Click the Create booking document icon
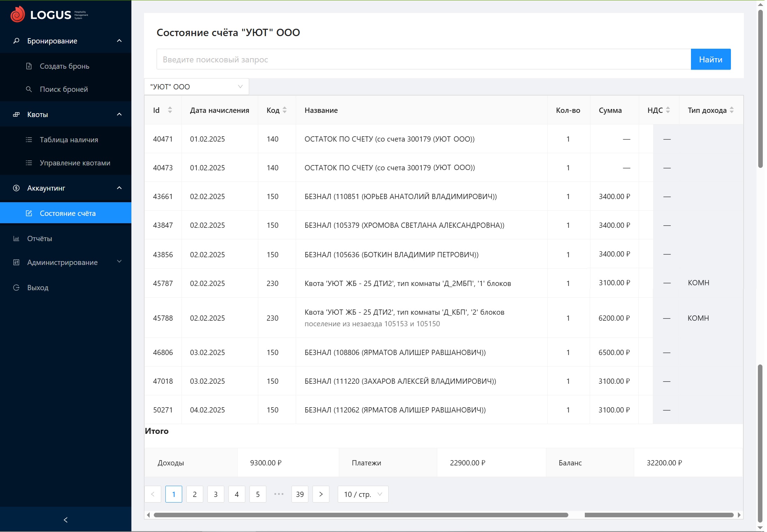 29,66
